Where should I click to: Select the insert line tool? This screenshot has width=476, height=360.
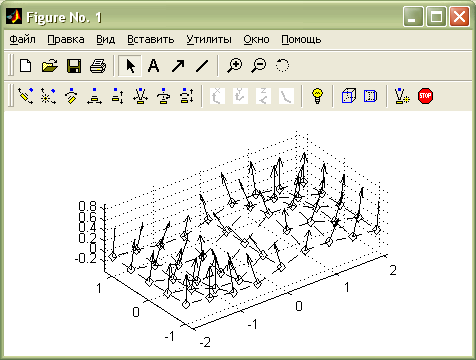(x=202, y=65)
